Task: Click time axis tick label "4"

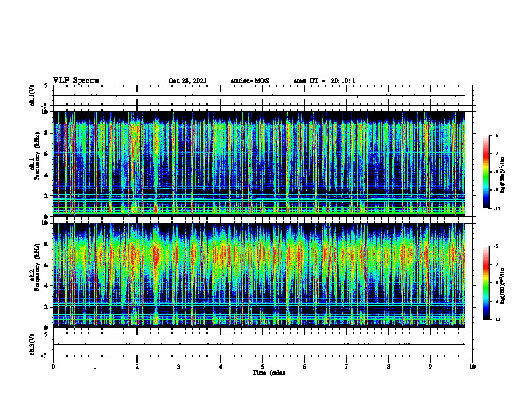Action: 221,367
